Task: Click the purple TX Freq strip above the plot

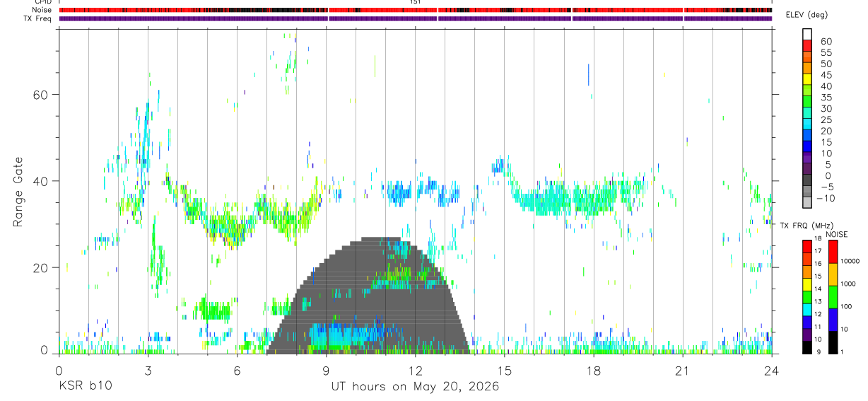Action: point(416,18)
